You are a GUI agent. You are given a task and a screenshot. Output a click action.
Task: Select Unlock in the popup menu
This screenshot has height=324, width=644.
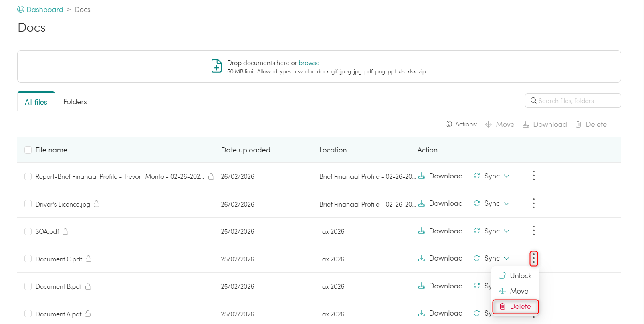pyautogui.click(x=515, y=276)
